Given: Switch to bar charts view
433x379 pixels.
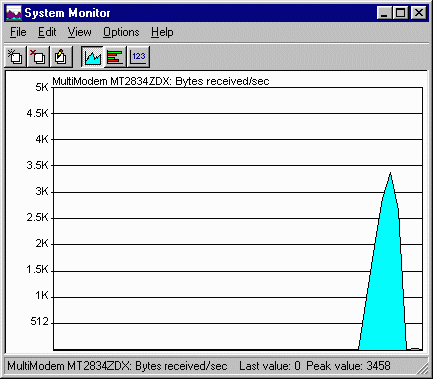Looking at the screenshot, I should click(x=115, y=57).
